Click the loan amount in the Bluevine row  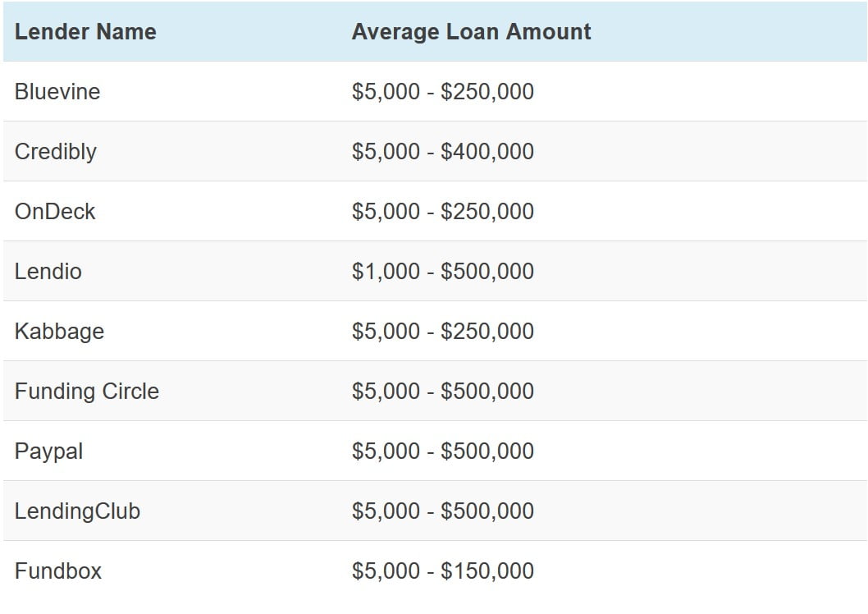443,92
